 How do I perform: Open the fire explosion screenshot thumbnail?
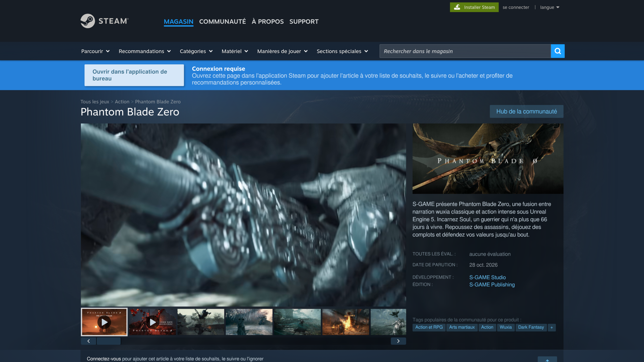pyautogui.click(x=346, y=322)
